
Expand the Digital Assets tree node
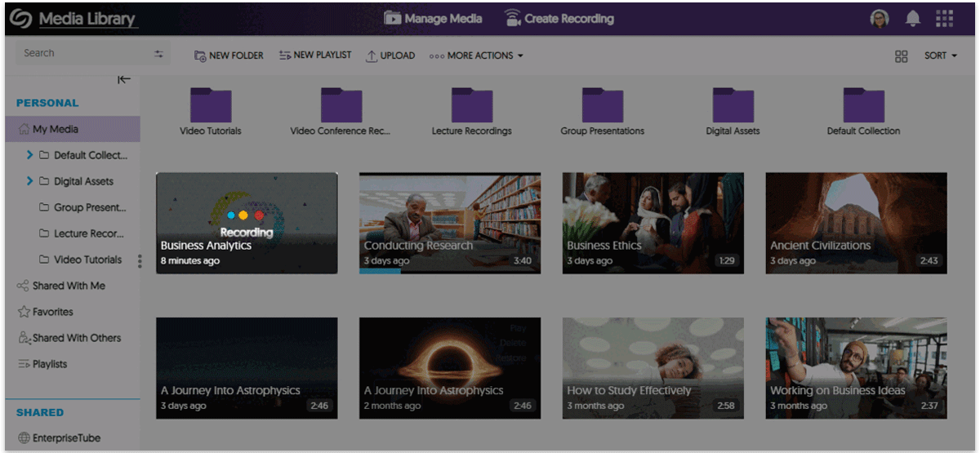[30, 181]
